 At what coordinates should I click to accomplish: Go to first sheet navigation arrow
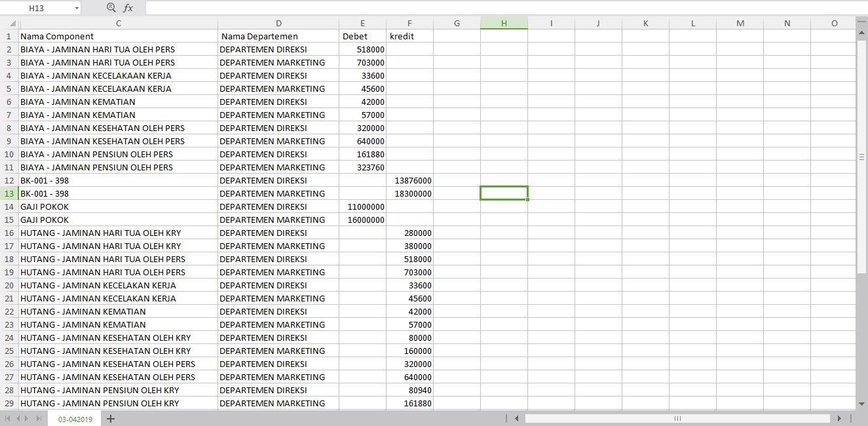click(x=9, y=418)
